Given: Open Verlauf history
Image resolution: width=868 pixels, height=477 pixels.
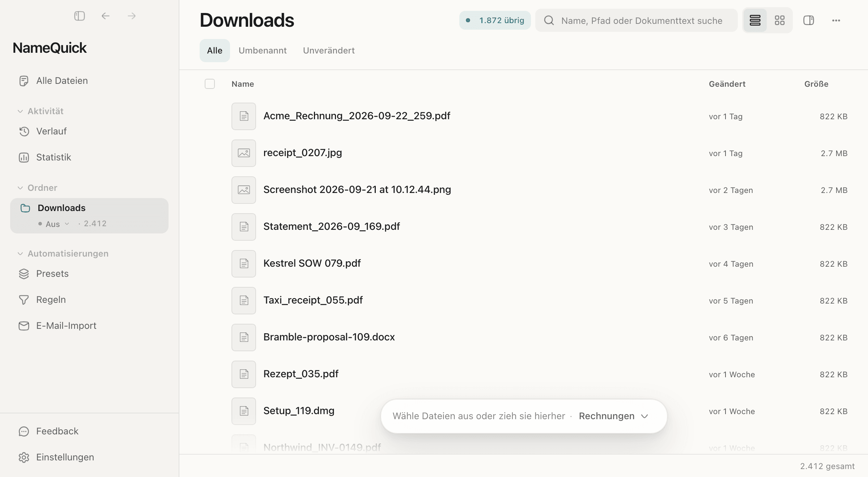Looking at the screenshot, I should pyautogui.click(x=89, y=131).
